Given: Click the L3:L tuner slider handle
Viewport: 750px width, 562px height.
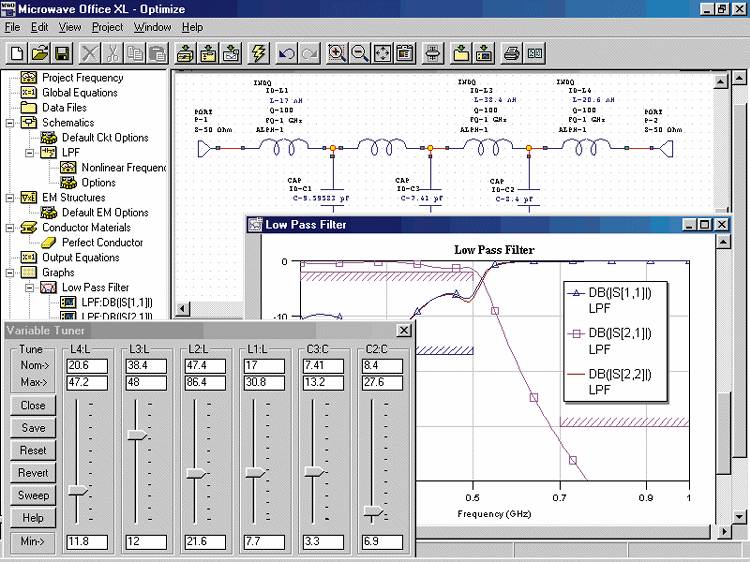Looking at the screenshot, I should tap(137, 435).
